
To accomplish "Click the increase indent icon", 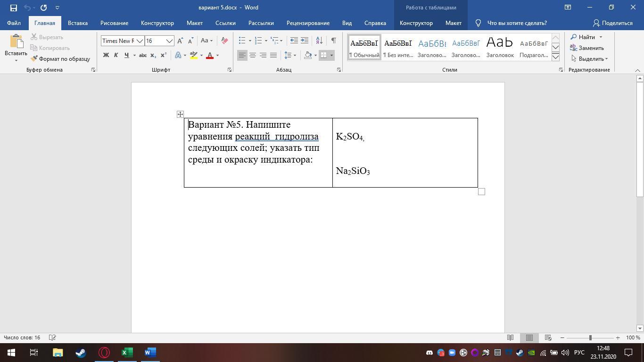I will [305, 41].
